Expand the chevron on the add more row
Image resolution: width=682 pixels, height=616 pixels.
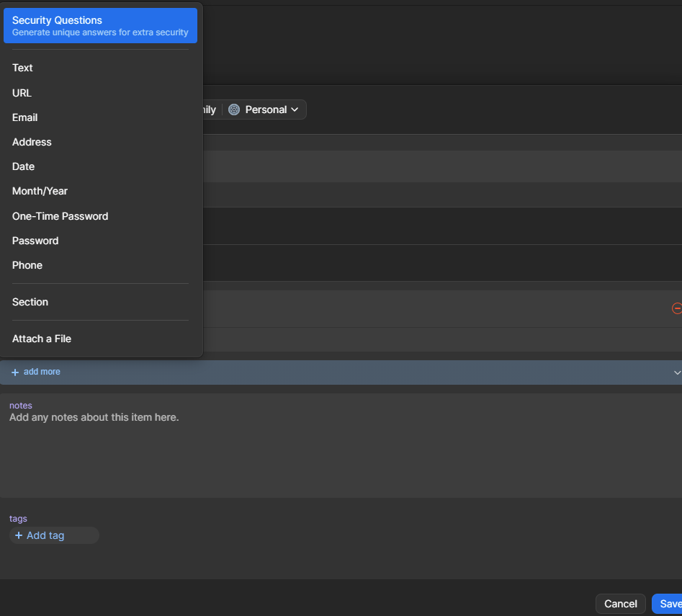[676, 372]
